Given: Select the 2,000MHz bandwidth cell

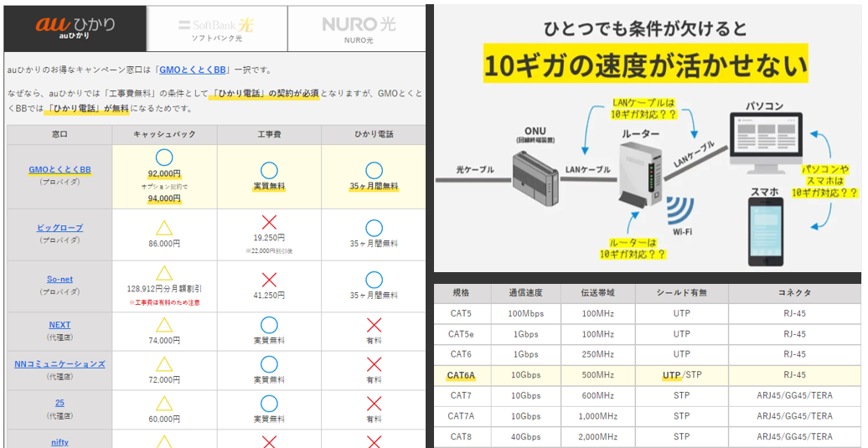Looking at the screenshot, I should pyautogui.click(x=598, y=436).
